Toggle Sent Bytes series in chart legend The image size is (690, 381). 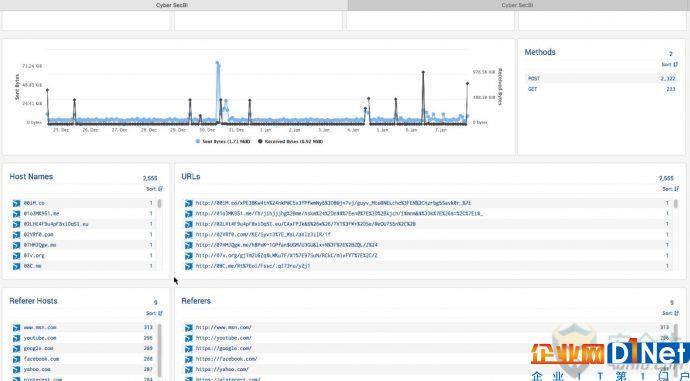pos(223,142)
